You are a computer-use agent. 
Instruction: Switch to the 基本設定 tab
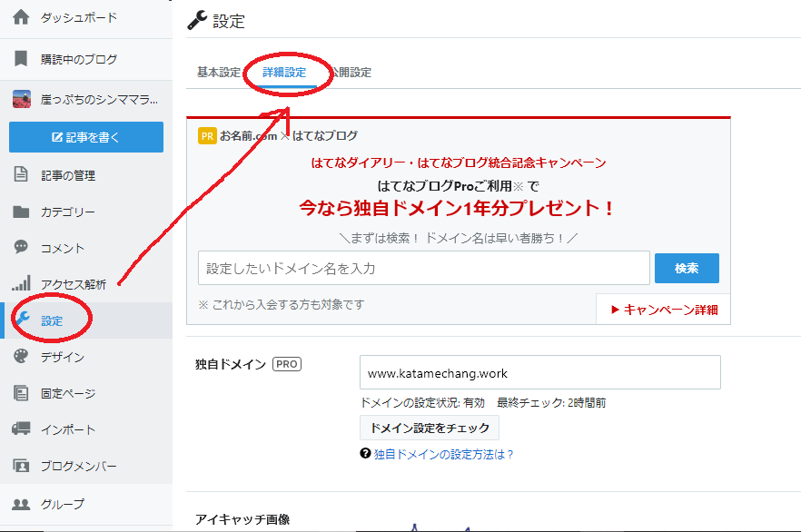coord(219,72)
